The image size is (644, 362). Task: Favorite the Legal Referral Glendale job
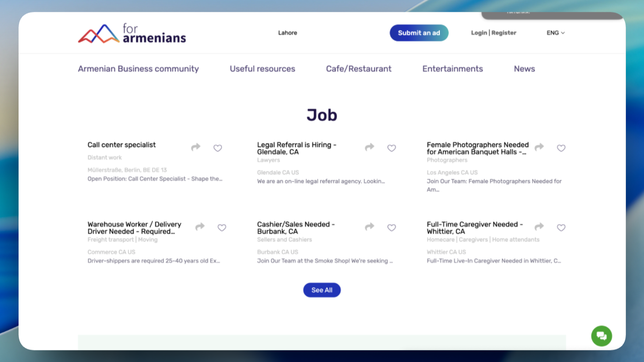392,148
